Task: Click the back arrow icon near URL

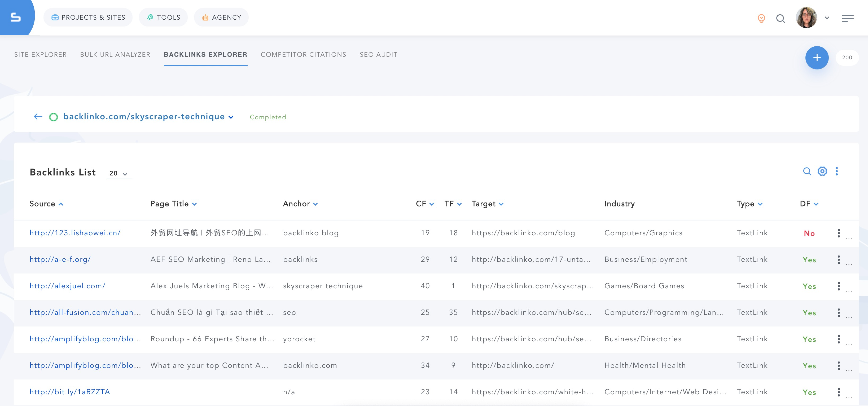Action: point(38,116)
